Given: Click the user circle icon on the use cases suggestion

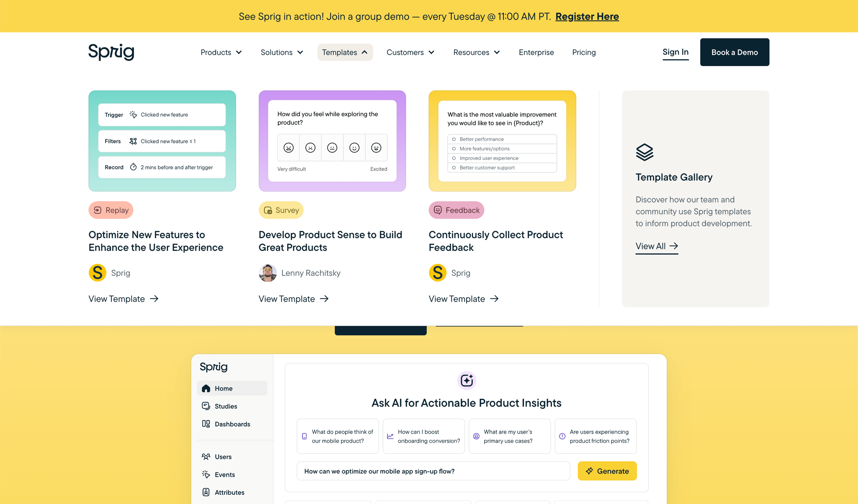Looking at the screenshot, I should coord(476,436).
